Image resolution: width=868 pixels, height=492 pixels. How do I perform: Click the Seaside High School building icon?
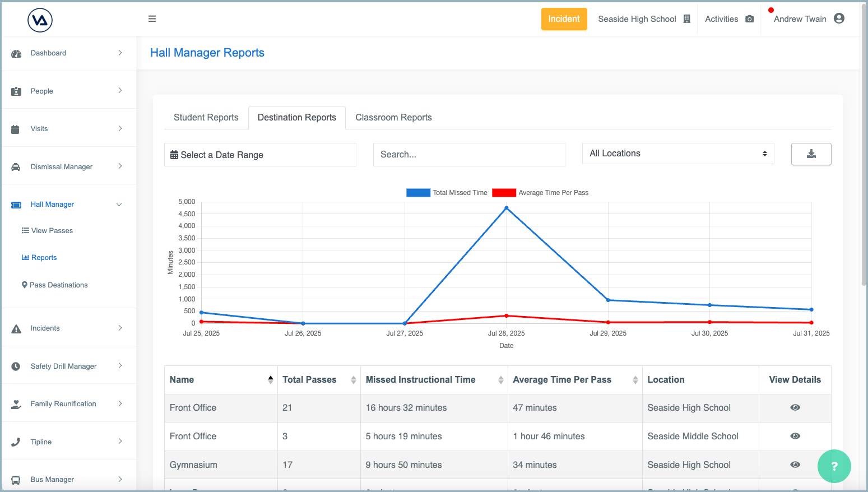click(687, 19)
